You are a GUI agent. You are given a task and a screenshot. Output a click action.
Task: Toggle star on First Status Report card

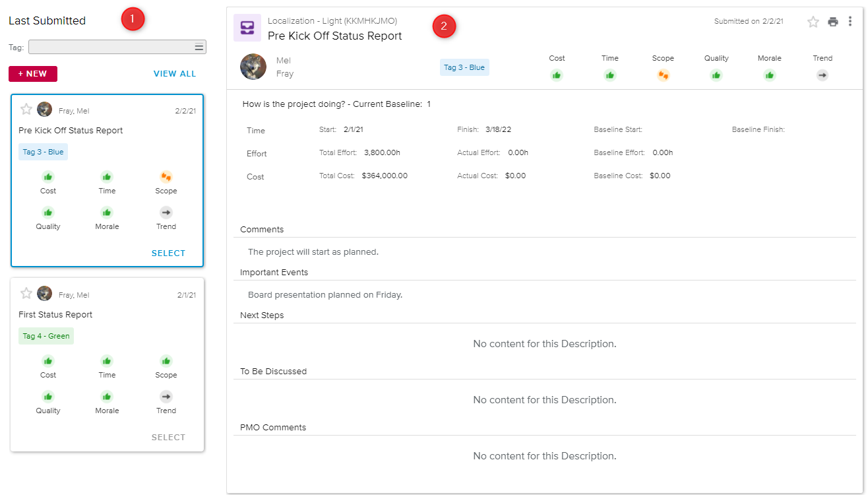26,294
